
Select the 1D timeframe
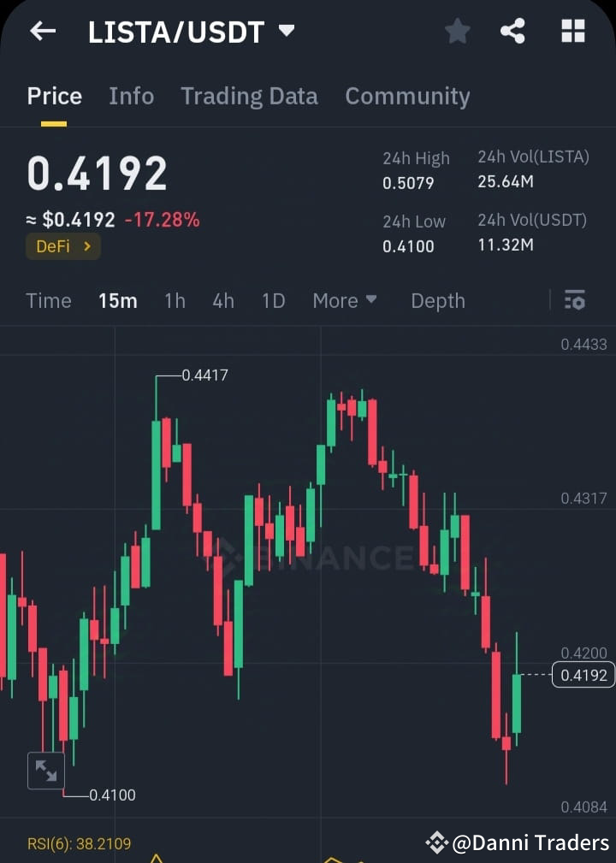click(273, 300)
